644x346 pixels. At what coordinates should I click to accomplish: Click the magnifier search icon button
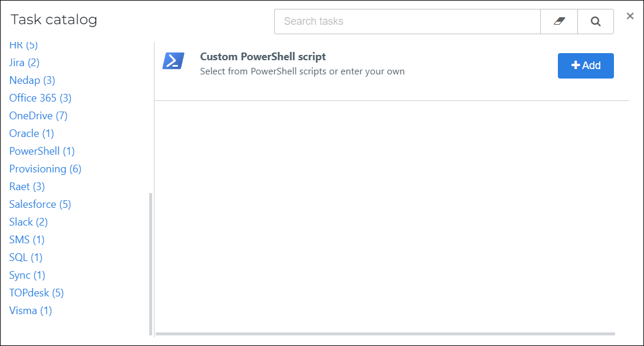pos(596,21)
